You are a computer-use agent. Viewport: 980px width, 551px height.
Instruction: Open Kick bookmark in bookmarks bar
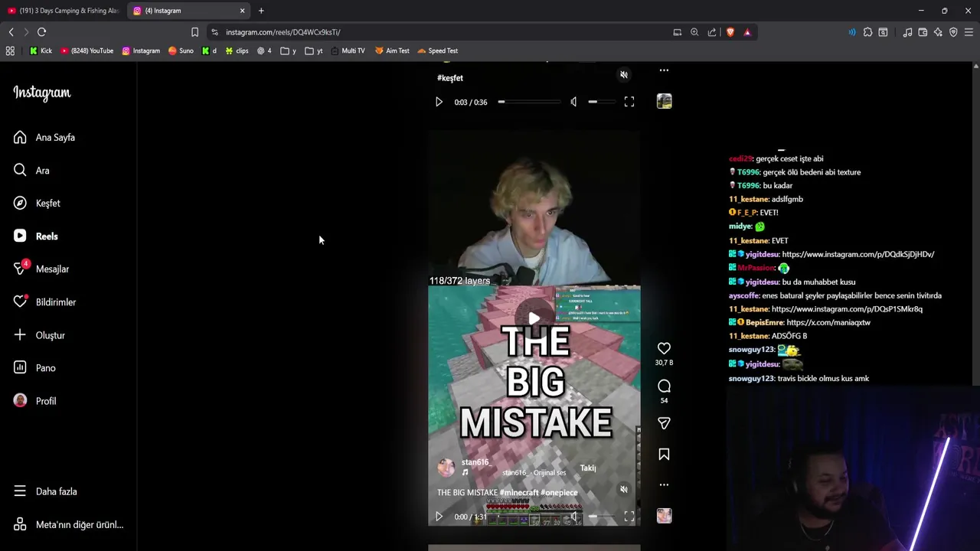click(x=41, y=51)
